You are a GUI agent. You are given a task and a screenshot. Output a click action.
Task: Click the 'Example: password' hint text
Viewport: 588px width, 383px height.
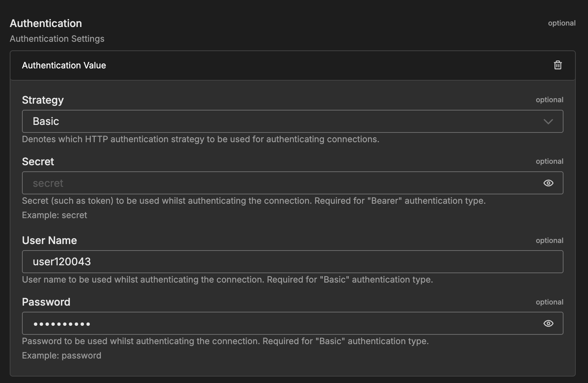(62, 356)
